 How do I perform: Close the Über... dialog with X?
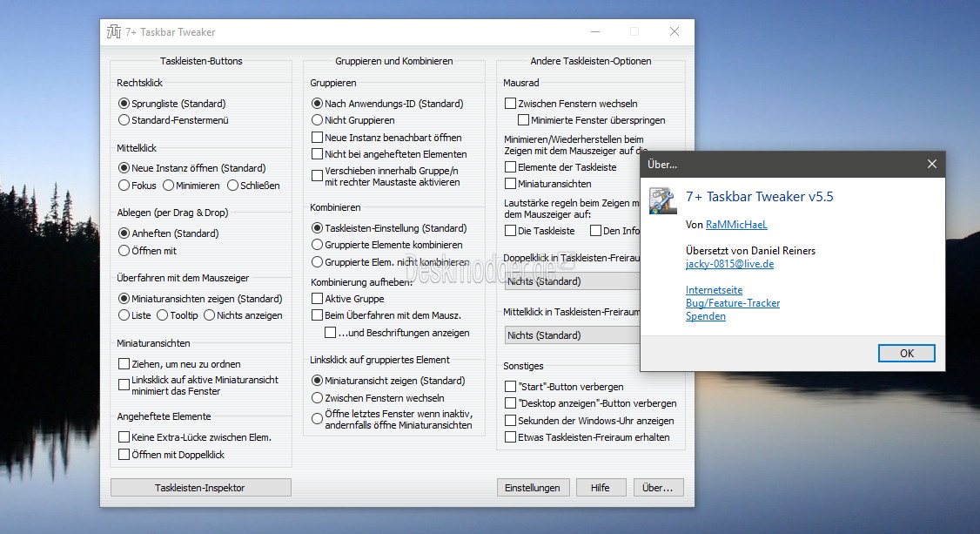coord(932,164)
